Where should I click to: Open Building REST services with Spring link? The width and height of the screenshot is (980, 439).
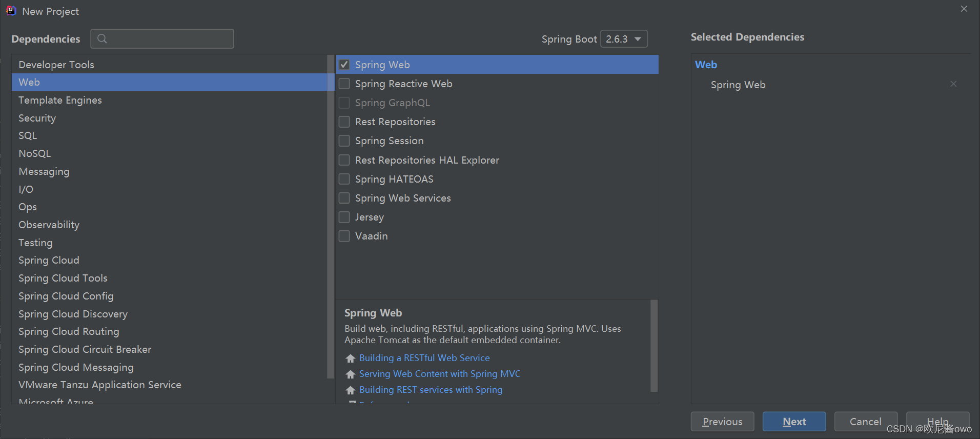(x=431, y=390)
